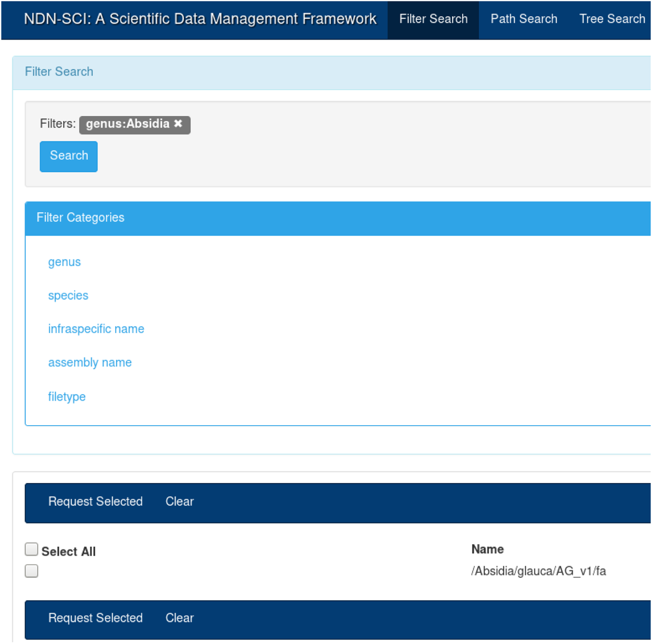Click the /Absidia/glauca/AG_v1/fa result name

coord(538,571)
